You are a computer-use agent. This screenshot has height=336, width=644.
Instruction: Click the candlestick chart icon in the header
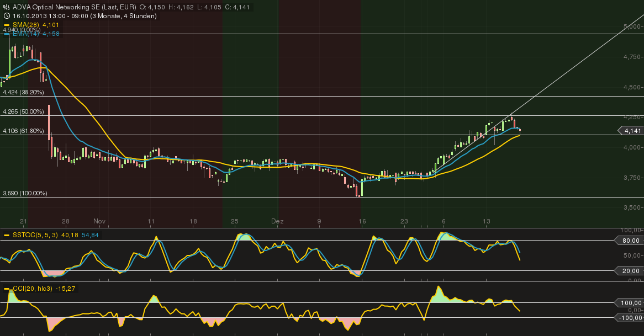(x=6, y=7)
